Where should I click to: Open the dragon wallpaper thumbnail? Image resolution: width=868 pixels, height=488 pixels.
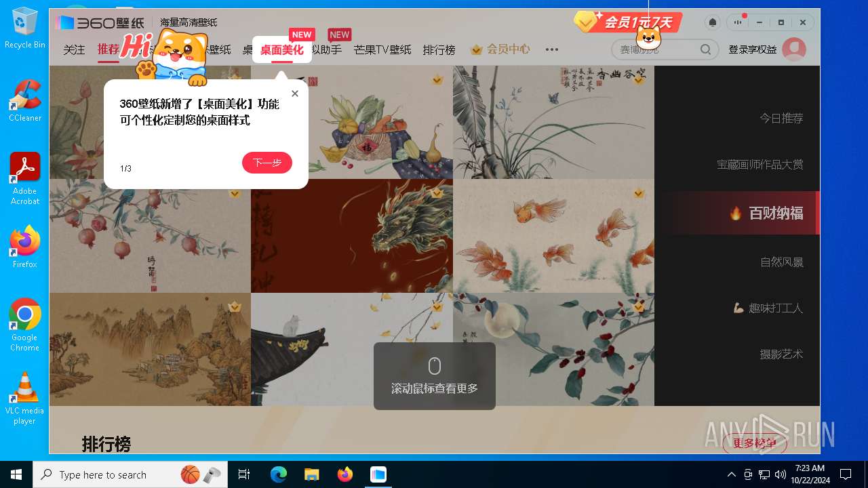coord(352,236)
